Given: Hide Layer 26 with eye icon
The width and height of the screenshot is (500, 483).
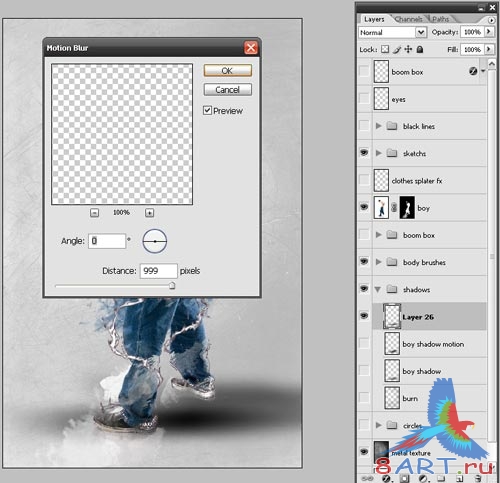Looking at the screenshot, I should [x=364, y=316].
